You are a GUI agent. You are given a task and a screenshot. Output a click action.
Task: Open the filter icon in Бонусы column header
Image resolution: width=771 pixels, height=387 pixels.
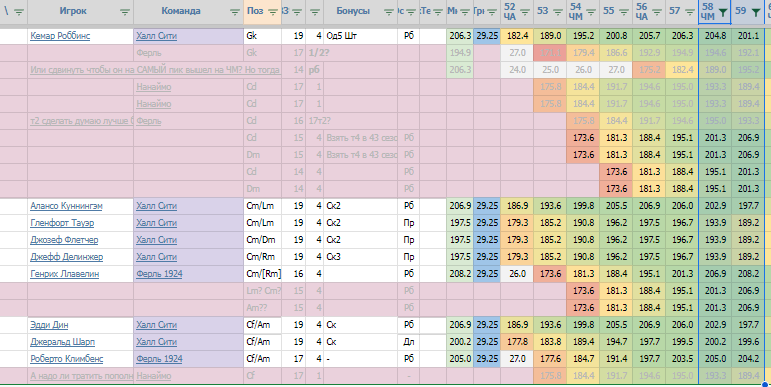[388, 13]
